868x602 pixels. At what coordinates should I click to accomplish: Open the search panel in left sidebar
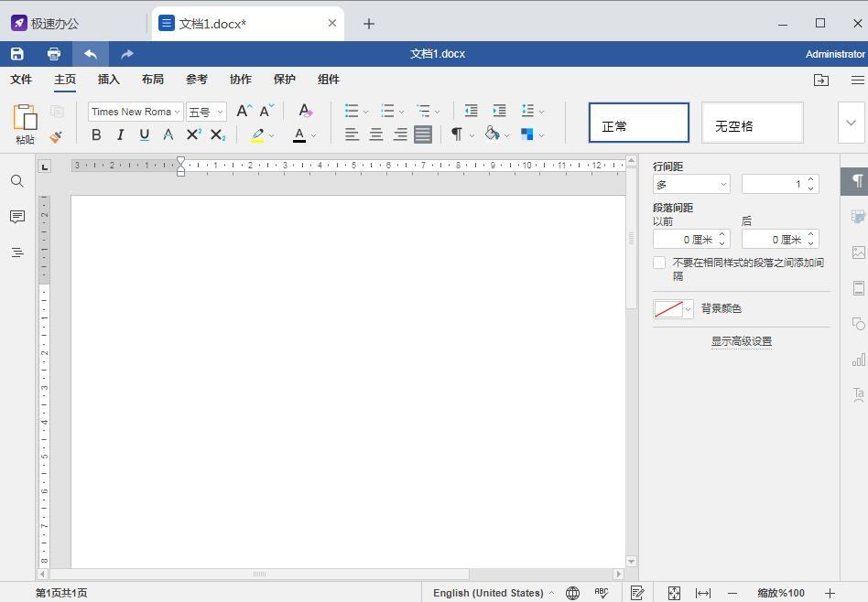pos(17,181)
